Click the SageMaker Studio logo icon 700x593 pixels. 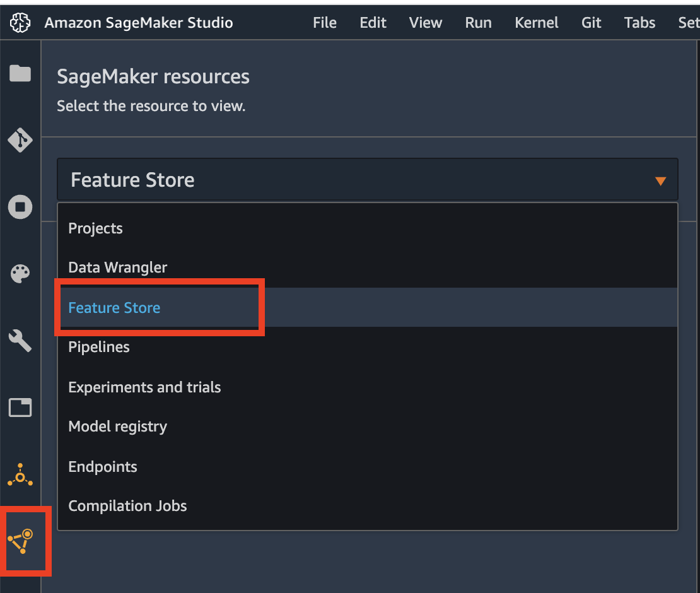[20, 22]
